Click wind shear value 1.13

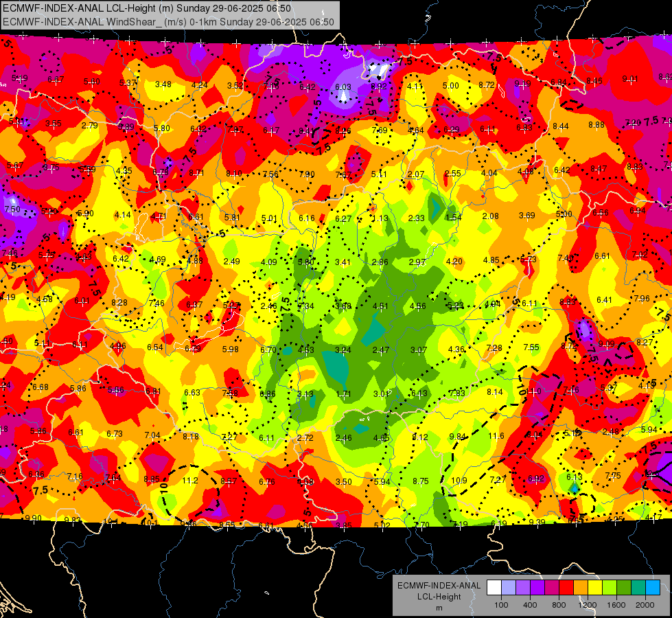click(x=380, y=218)
